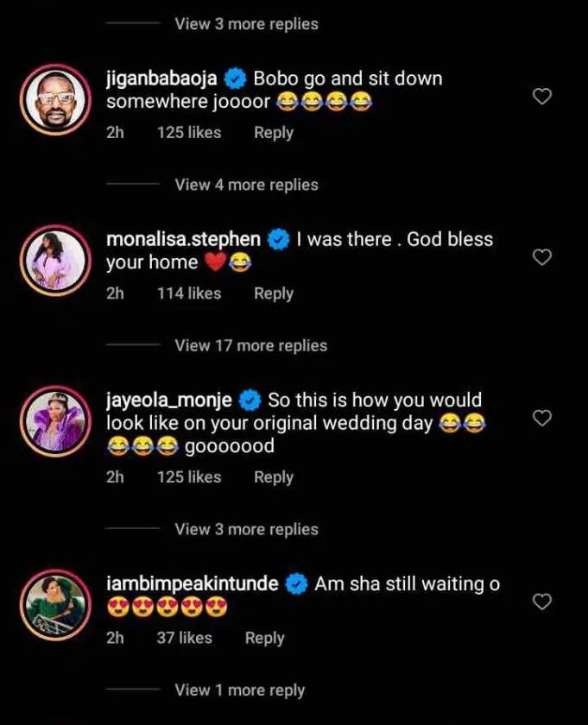Reply to iambimpeakintunde's comment
The image size is (588, 725).
click(264, 638)
